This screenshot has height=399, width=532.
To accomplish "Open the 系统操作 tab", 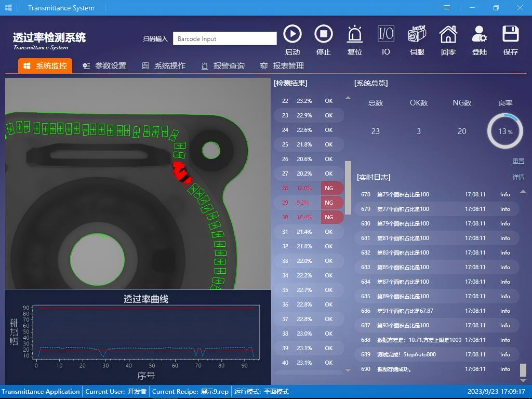I will tap(164, 66).
